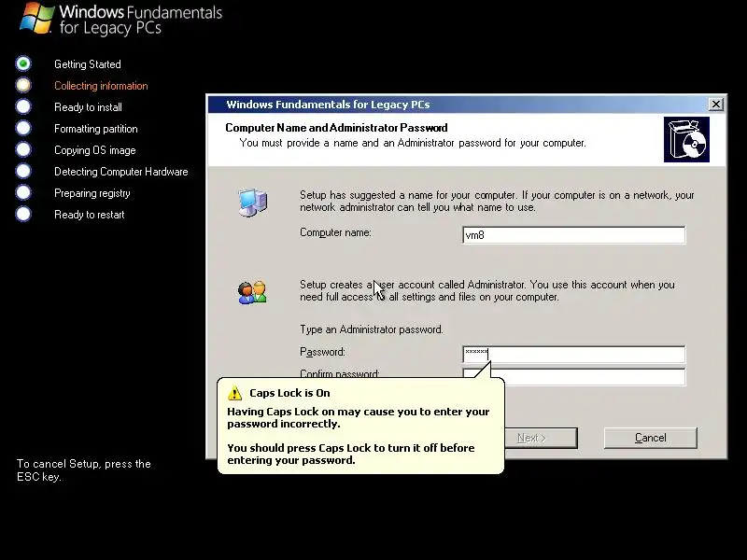Click the Ready to install label
This screenshot has width=747, height=560.
pyautogui.click(x=88, y=107)
